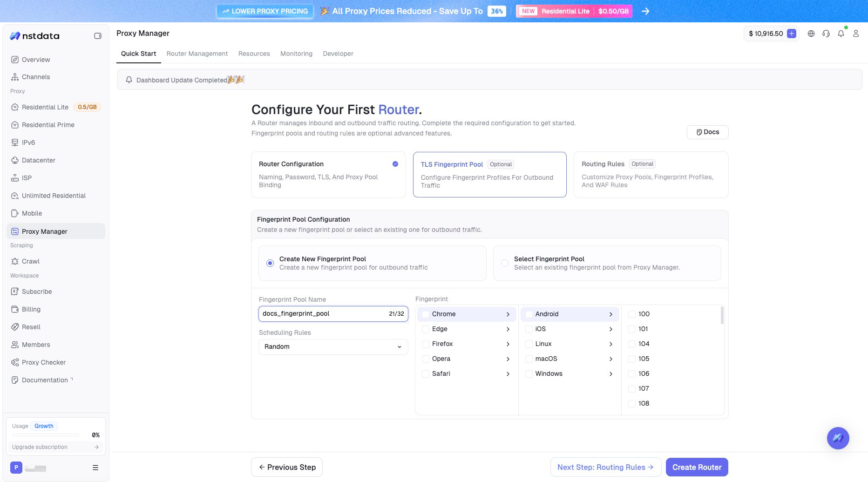Open the Docs button

click(708, 132)
